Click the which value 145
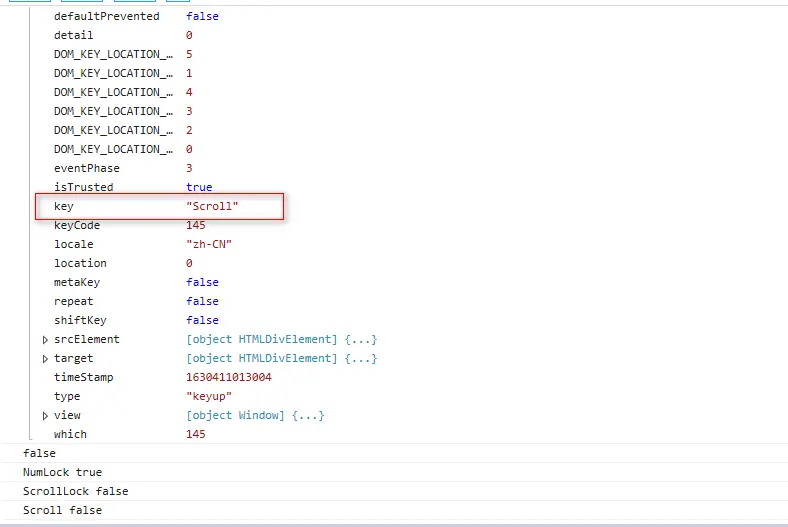The width and height of the screenshot is (788, 527). click(195, 435)
